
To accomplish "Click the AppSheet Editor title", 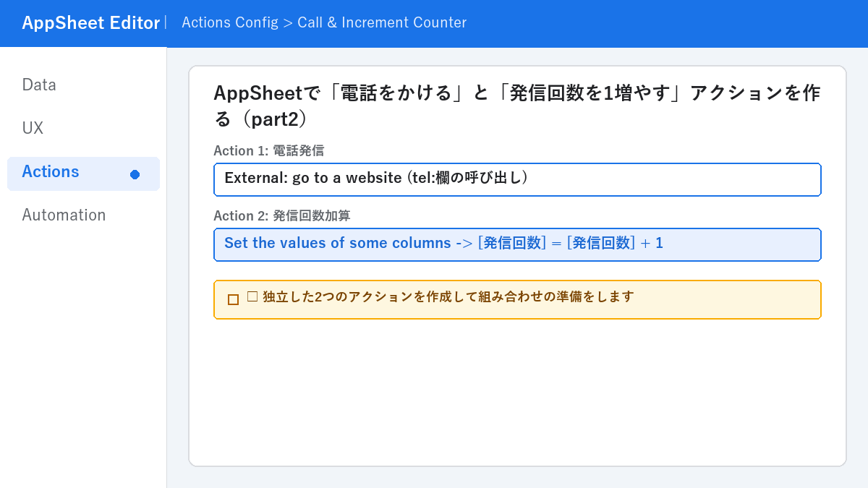I will pos(90,23).
